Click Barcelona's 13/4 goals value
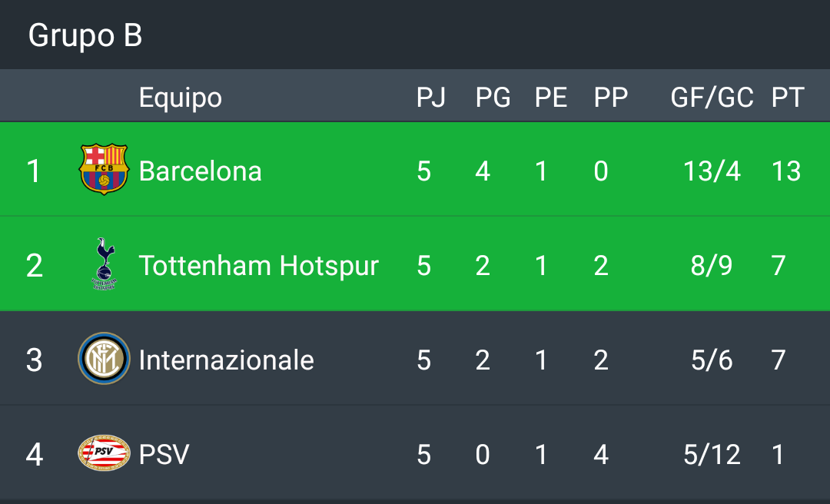 (x=712, y=171)
